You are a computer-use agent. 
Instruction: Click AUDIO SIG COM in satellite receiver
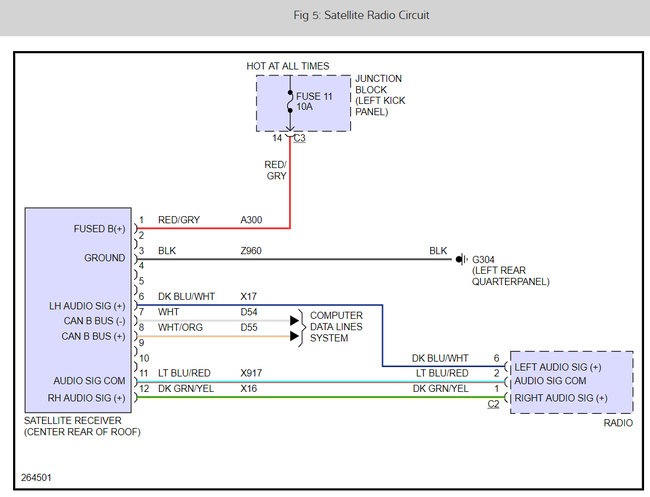89,381
